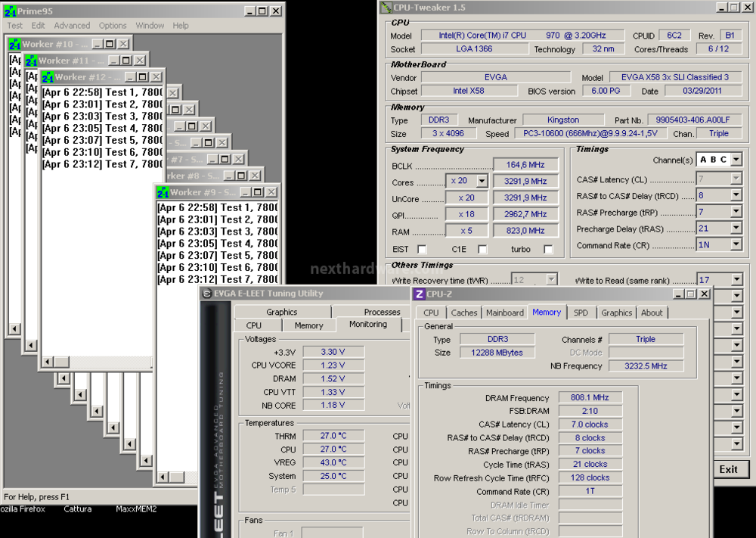The image size is (756, 538).
Task: Click the NB Frequency 3232.5 MHz value
Action: click(x=646, y=366)
